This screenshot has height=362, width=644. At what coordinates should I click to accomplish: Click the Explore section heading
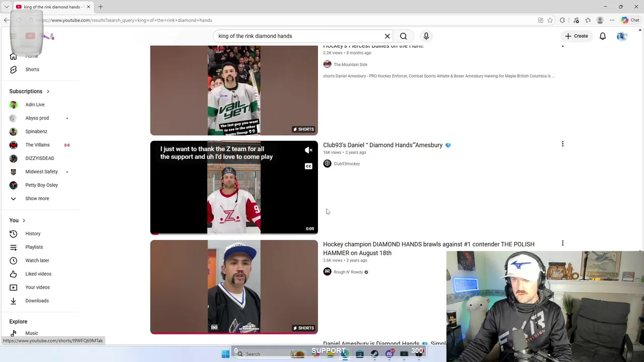[18, 322]
